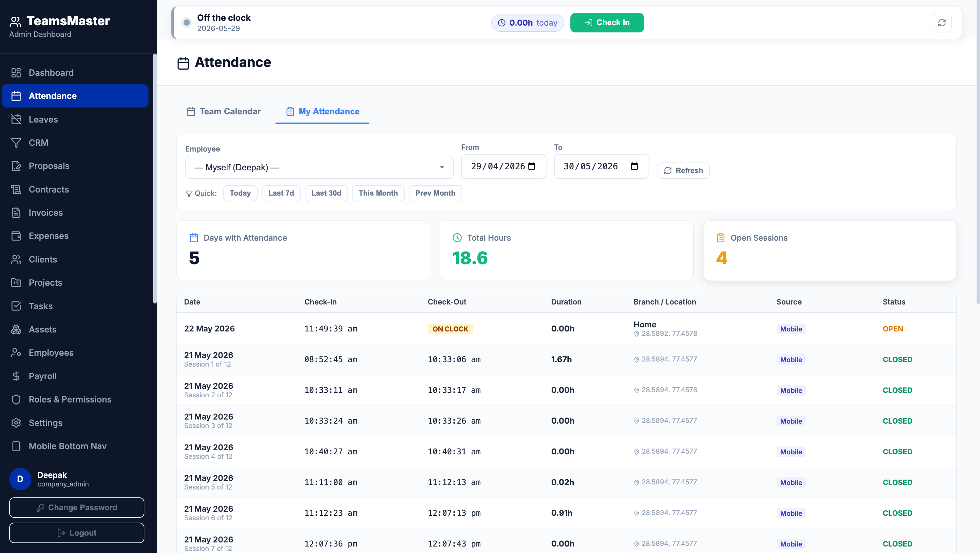Click the CRM funnel icon
This screenshot has height=553, width=980.
click(16, 143)
